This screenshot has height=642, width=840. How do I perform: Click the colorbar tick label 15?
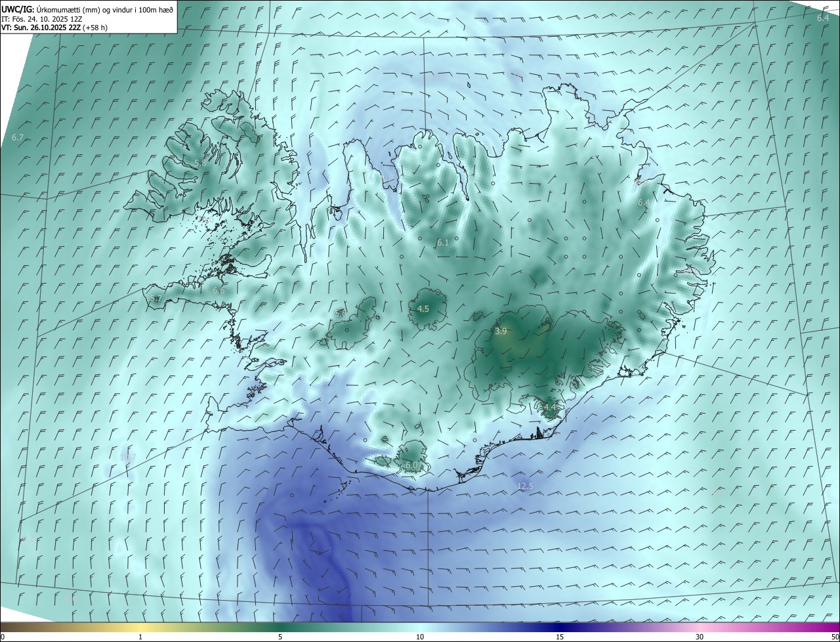pyautogui.click(x=560, y=637)
